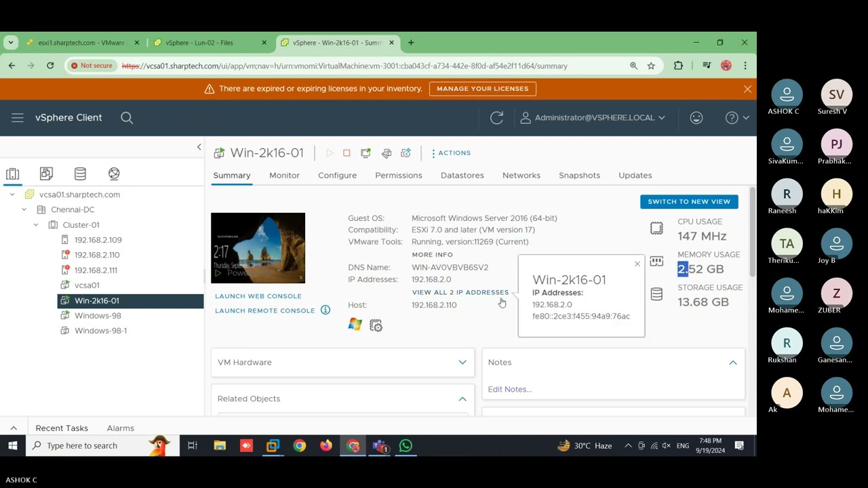Close the Win-2k16-01 IP addresses popup

637,264
